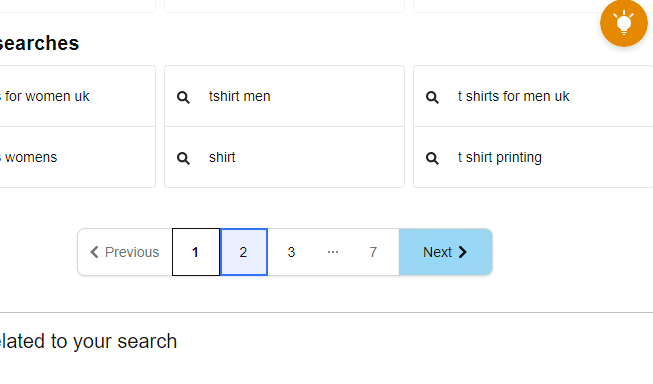Open the 'for women uk' related search
The width and height of the screenshot is (653, 384).
(x=77, y=96)
